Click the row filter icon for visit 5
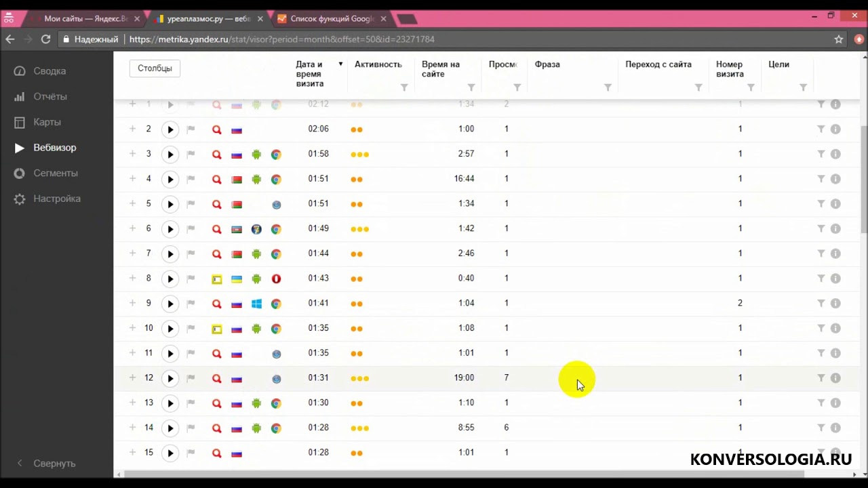The width and height of the screenshot is (868, 488). pos(821,204)
